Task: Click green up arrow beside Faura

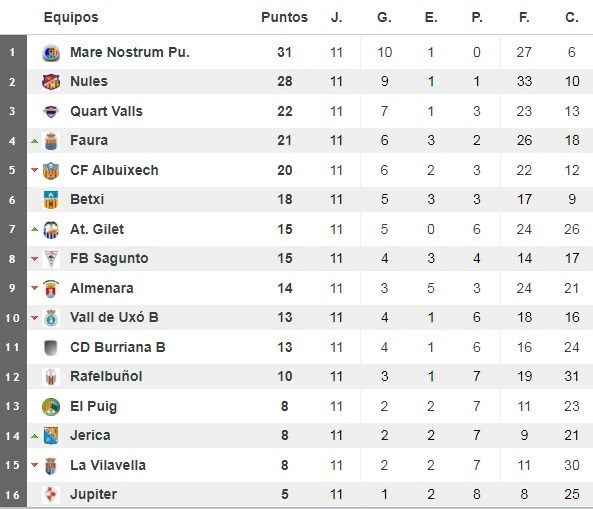Action: point(34,141)
